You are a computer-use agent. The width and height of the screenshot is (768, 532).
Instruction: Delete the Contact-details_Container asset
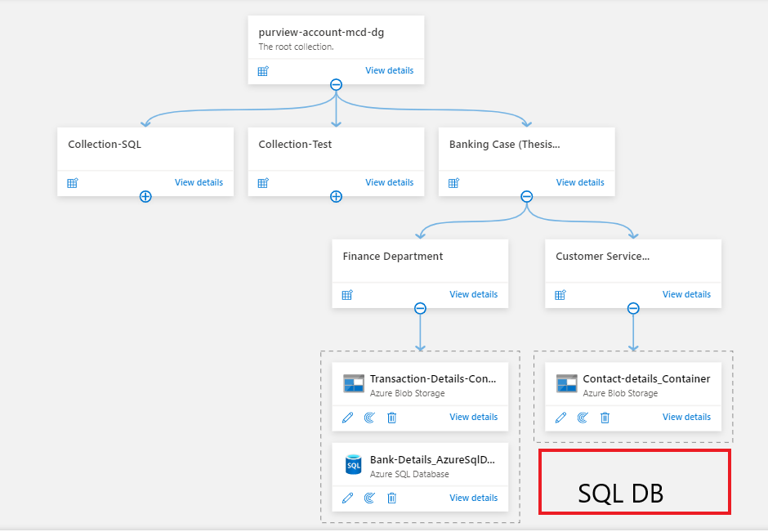(605, 417)
